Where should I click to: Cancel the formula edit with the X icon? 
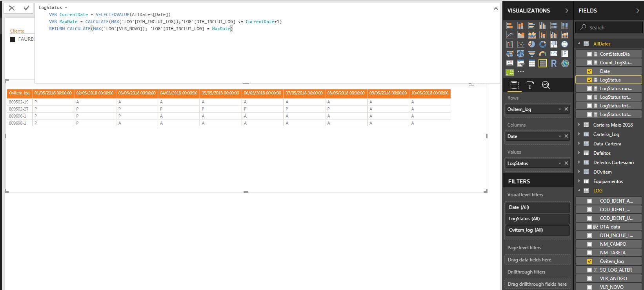click(x=12, y=8)
